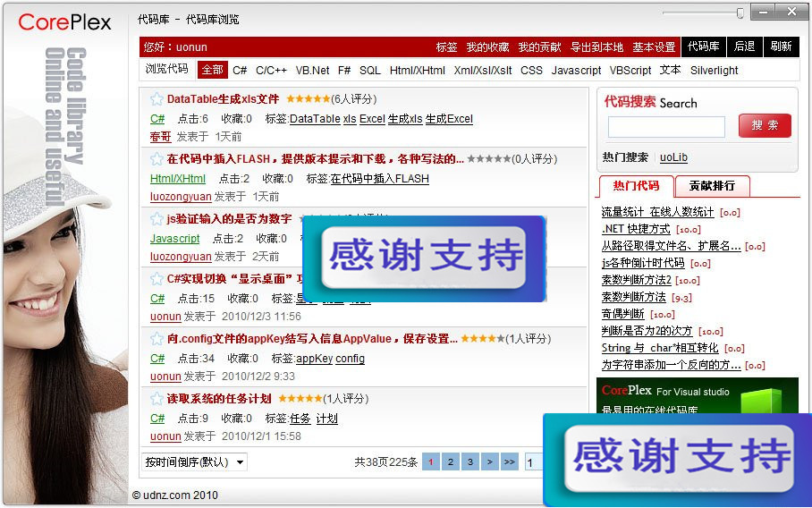The height and width of the screenshot is (508, 812).
Task: Jump to last page >> button
Action: pos(509,461)
